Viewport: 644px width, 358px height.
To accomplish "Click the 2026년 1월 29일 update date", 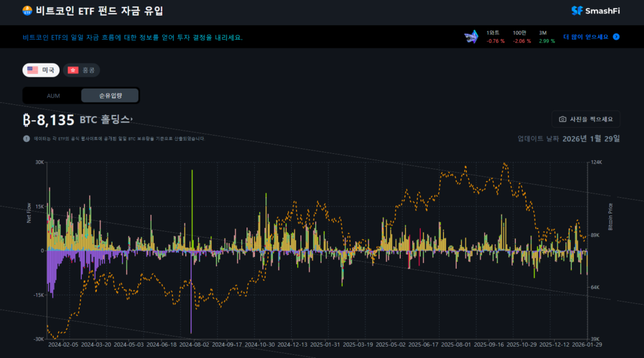I will 591,139.
